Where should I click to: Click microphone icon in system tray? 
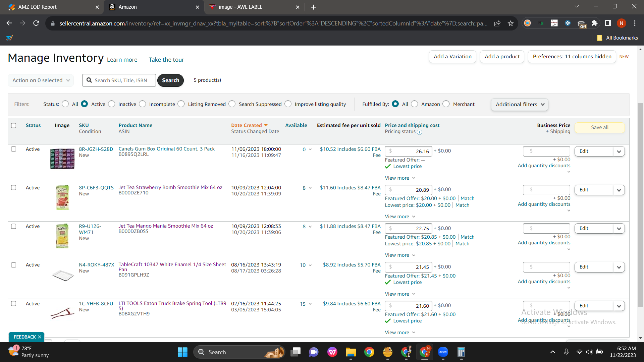[x=566, y=352]
